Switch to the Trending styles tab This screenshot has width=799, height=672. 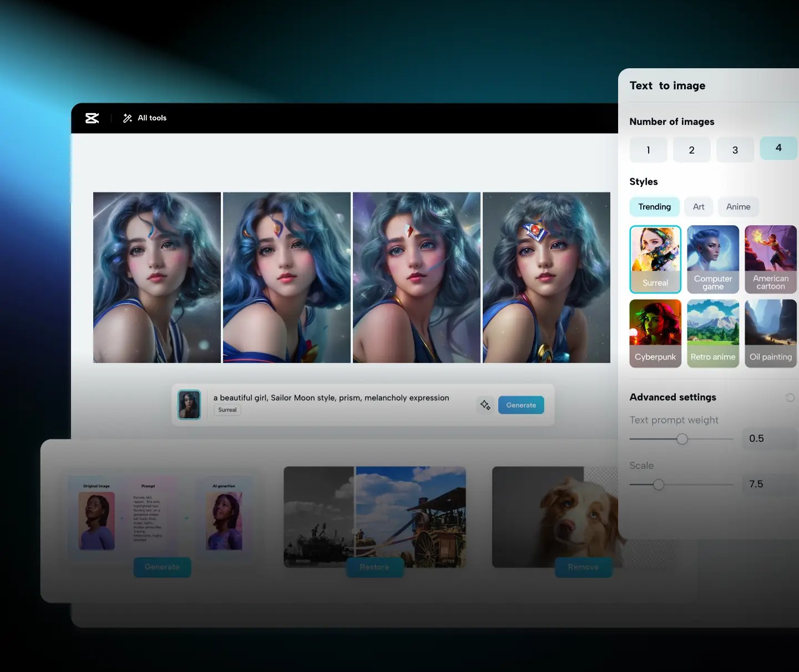pyautogui.click(x=655, y=207)
